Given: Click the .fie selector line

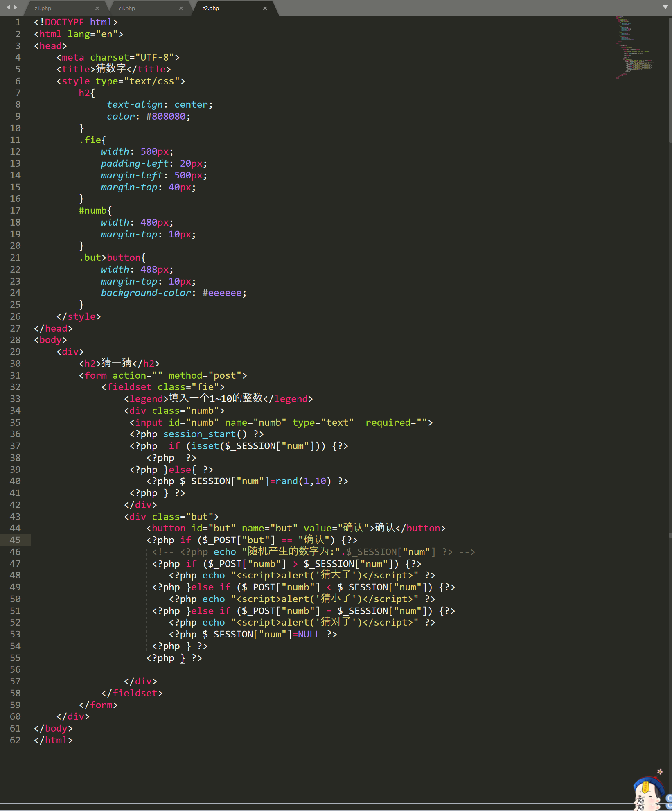Looking at the screenshot, I should [x=92, y=140].
